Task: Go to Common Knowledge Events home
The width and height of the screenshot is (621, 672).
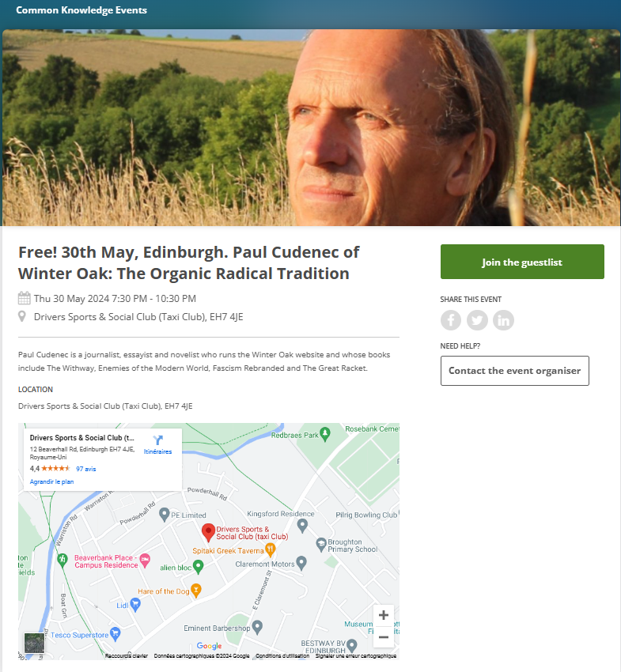Action: coord(81,11)
